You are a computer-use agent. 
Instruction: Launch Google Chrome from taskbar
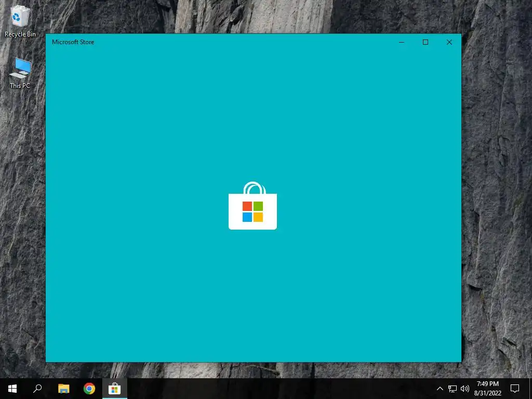click(x=89, y=389)
